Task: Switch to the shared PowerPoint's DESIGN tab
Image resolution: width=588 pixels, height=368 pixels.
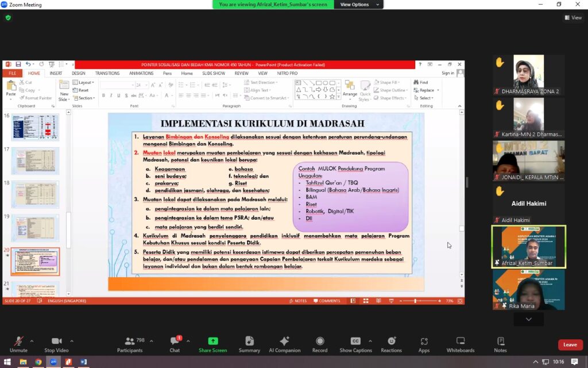Action: (x=79, y=74)
